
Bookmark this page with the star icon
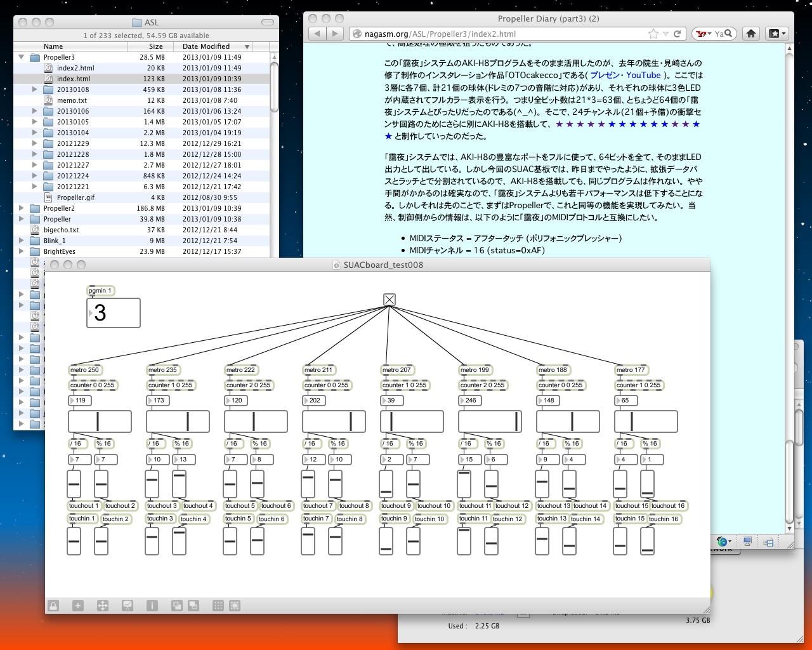[653, 34]
